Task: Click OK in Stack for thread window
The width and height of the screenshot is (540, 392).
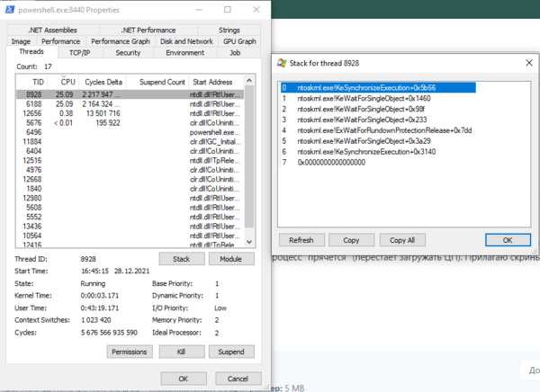Action: [508, 240]
